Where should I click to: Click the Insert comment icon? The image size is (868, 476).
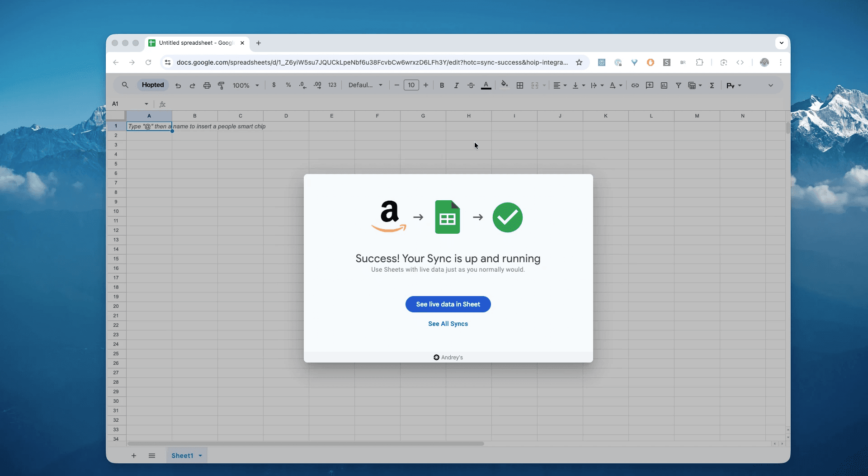click(650, 85)
